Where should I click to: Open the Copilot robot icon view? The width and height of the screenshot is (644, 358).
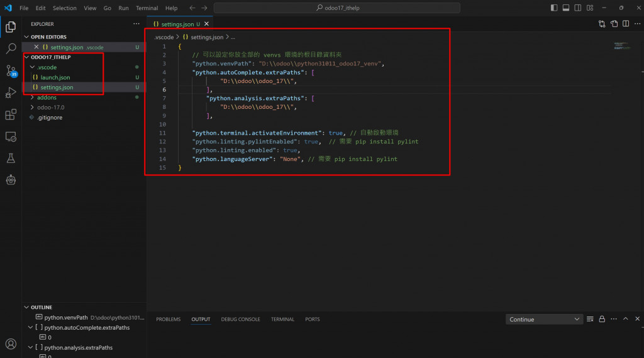pyautogui.click(x=11, y=179)
